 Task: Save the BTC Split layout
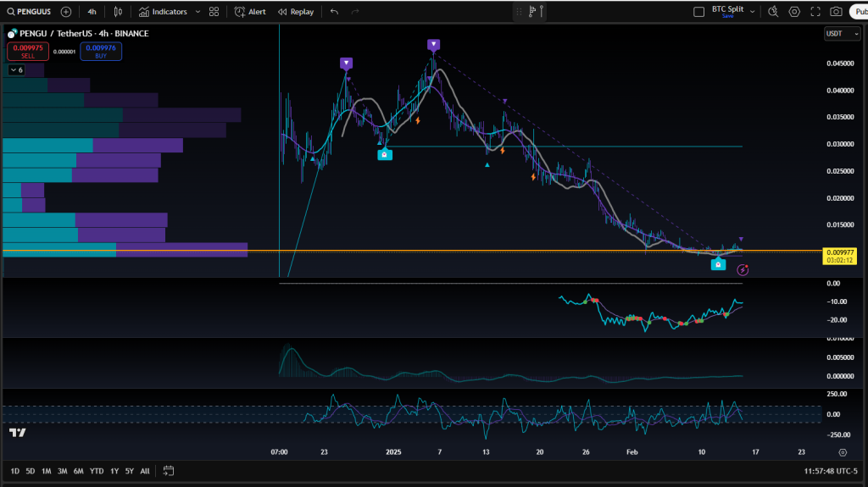(727, 16)
